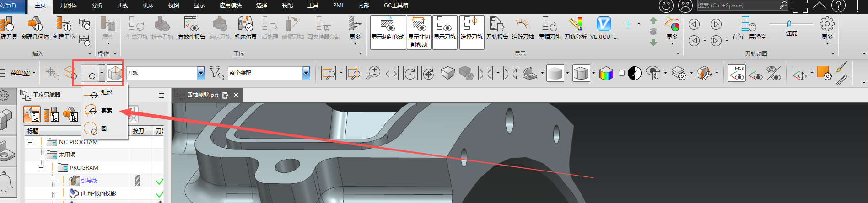The height and width of the screenshot is (203, 868).
Task: Switch to the 曲线 ribbon tab
Action: (x=123, y=5)
